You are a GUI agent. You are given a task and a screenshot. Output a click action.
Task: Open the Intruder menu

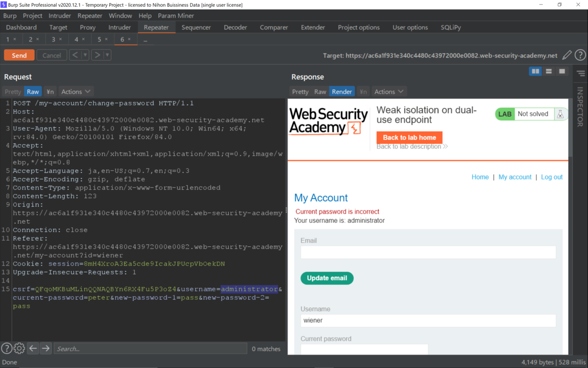(60, 16)
